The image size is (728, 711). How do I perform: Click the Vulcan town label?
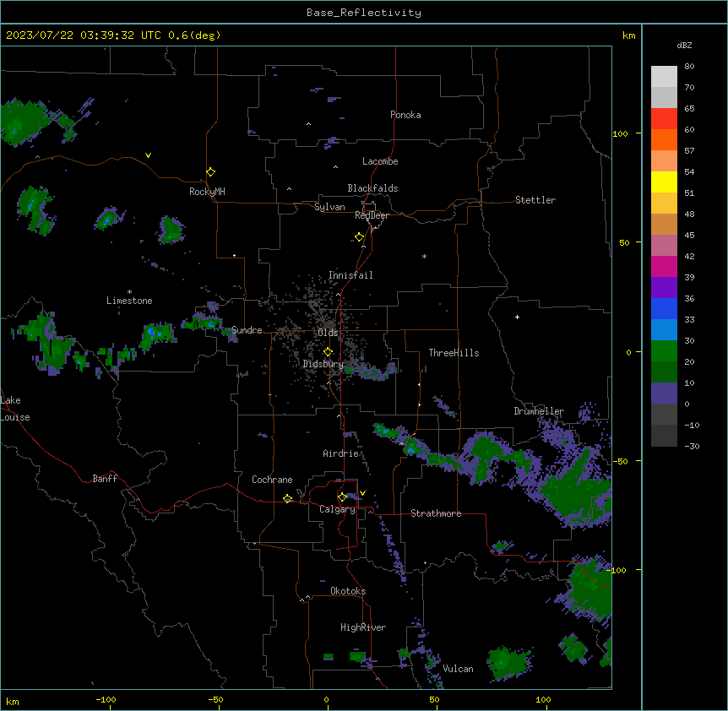[x=458, y=669]
